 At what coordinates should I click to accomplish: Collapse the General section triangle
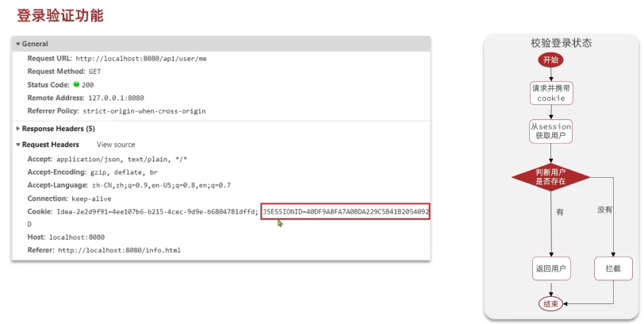click(18, 44)
